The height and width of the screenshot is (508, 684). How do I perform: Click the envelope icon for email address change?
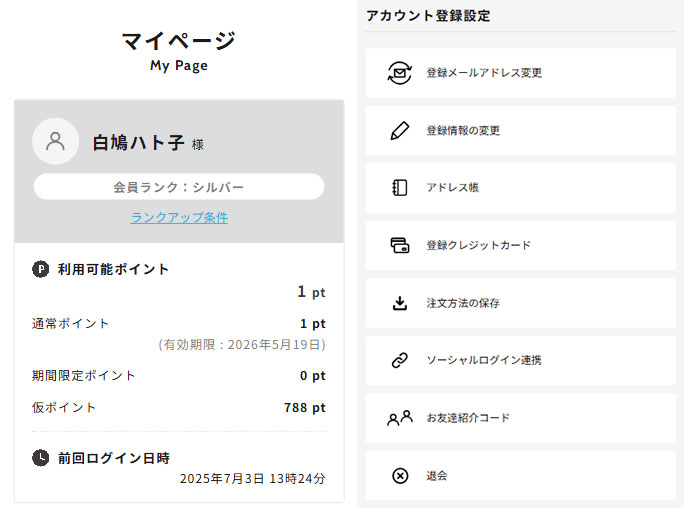(400, 73)
